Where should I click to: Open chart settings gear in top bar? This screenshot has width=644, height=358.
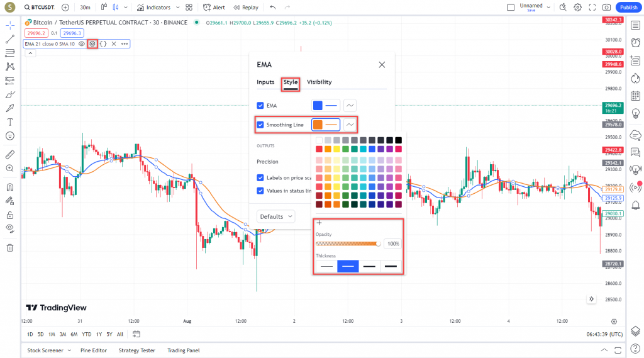(577, 8)
